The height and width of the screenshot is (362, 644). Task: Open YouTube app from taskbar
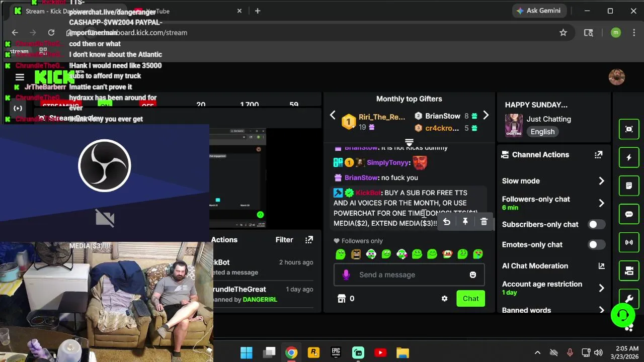coord(380,352)
